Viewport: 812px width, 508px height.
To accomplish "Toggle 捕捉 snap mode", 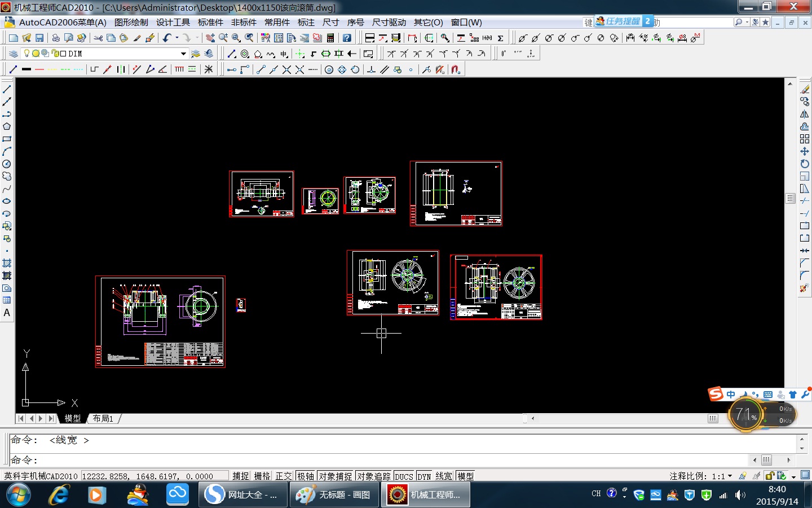I will pos(241,476).
